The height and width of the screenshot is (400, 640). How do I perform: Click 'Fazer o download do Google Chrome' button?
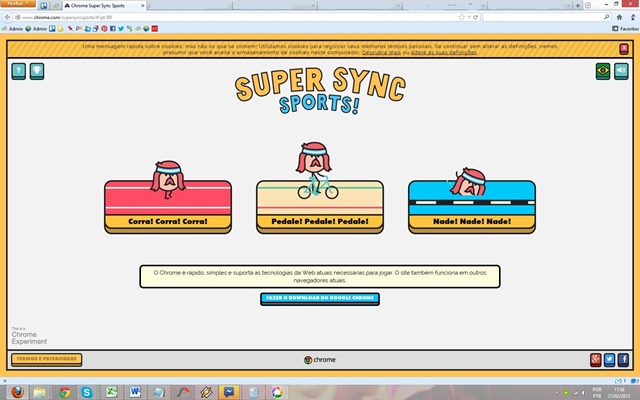[x=320, y=298]
